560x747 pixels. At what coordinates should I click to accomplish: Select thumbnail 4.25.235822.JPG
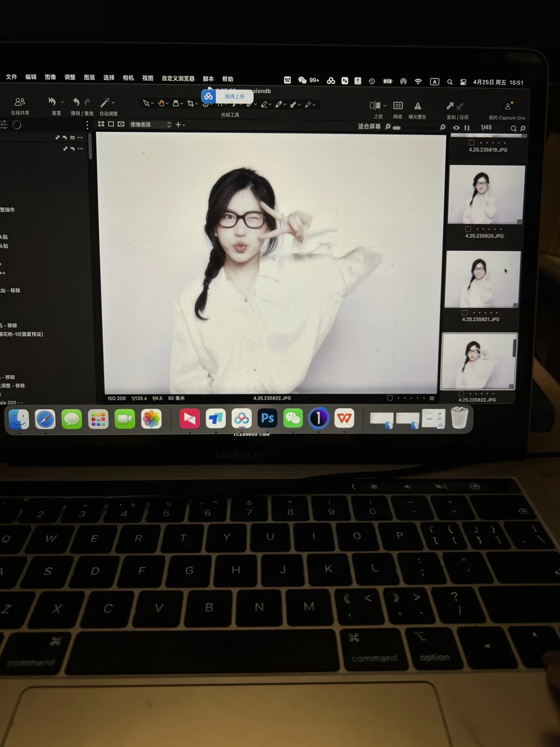coord(479,361)
